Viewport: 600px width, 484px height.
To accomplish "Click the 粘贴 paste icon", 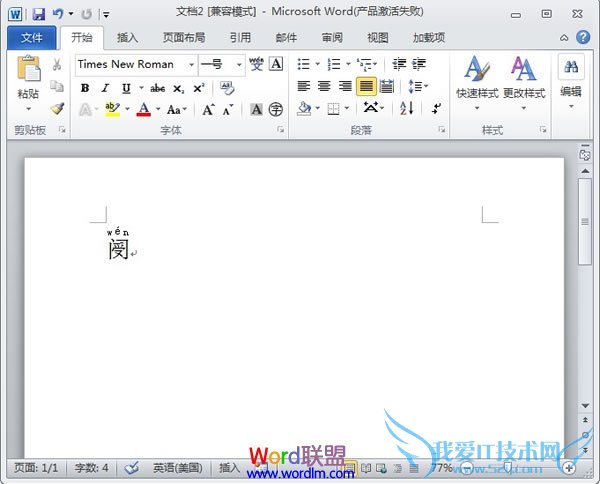I will pos(28,68).
